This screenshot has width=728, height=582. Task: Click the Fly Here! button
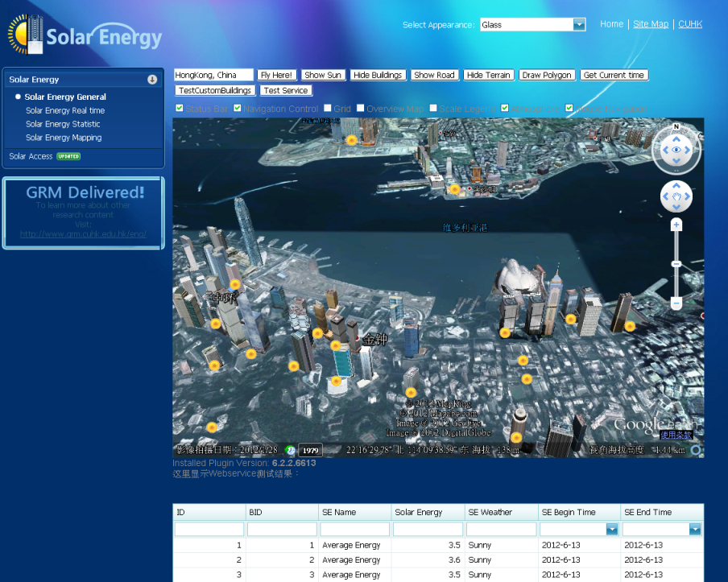click(x=276, y=75)
